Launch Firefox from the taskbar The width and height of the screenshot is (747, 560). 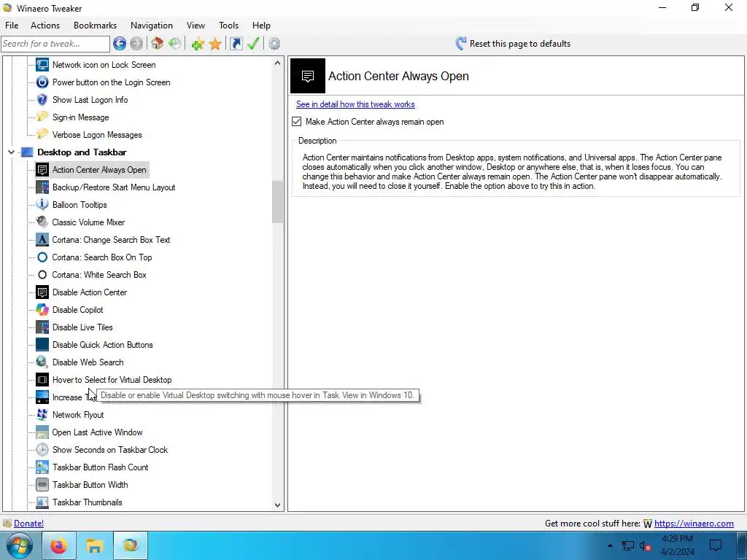(x=58, y=545)
